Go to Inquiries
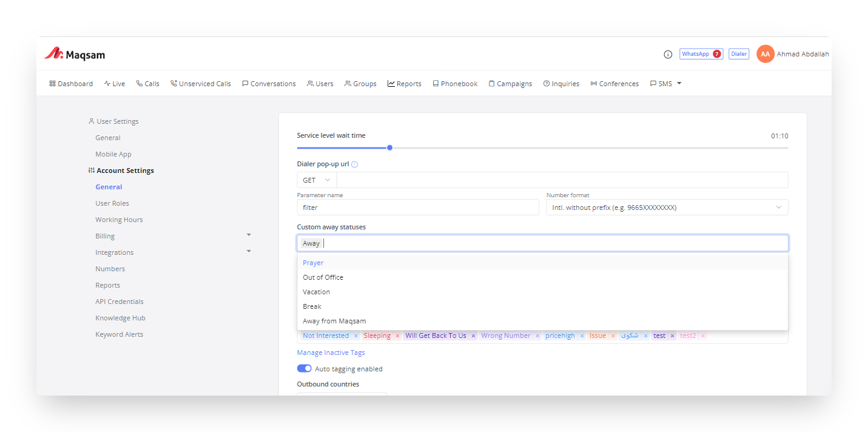Image resolution: width=868 pixels, height=432 pixels. point(561,84)
